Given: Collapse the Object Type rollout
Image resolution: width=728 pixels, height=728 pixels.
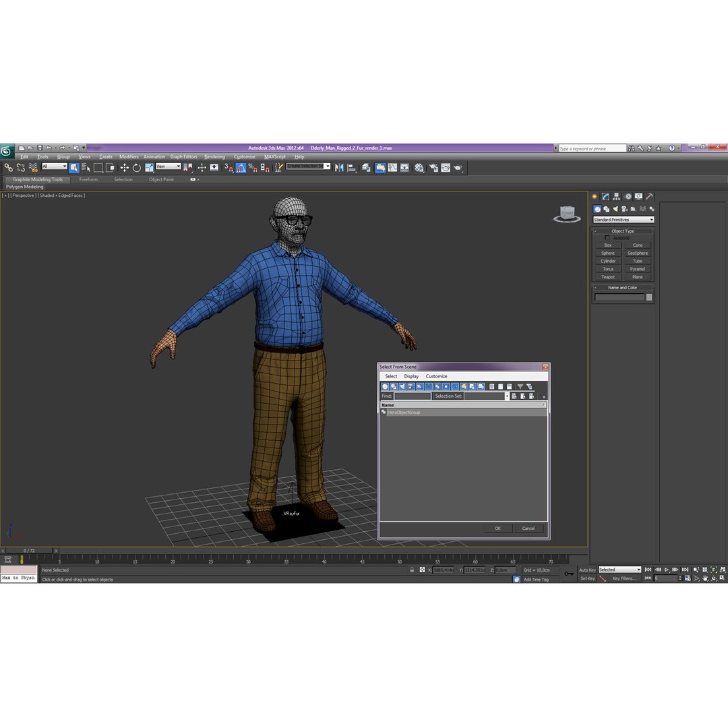Looking at the screenshot, I should [x=623, y=231].
